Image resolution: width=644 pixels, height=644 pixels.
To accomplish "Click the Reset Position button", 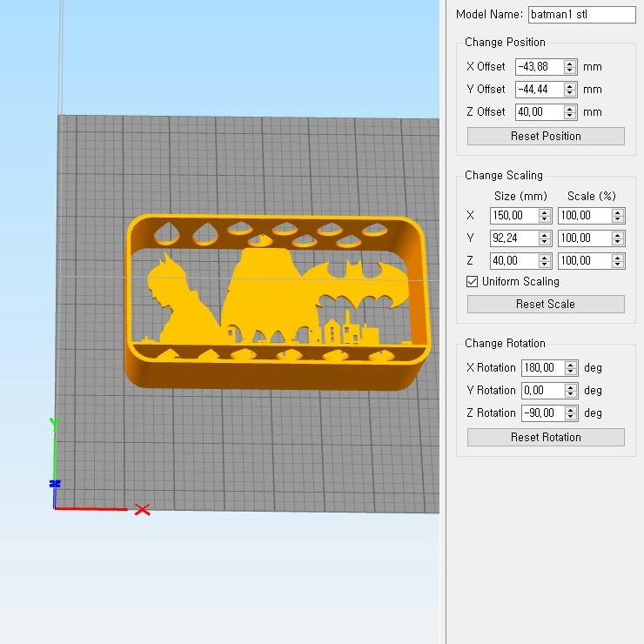I will click(546, 136).
